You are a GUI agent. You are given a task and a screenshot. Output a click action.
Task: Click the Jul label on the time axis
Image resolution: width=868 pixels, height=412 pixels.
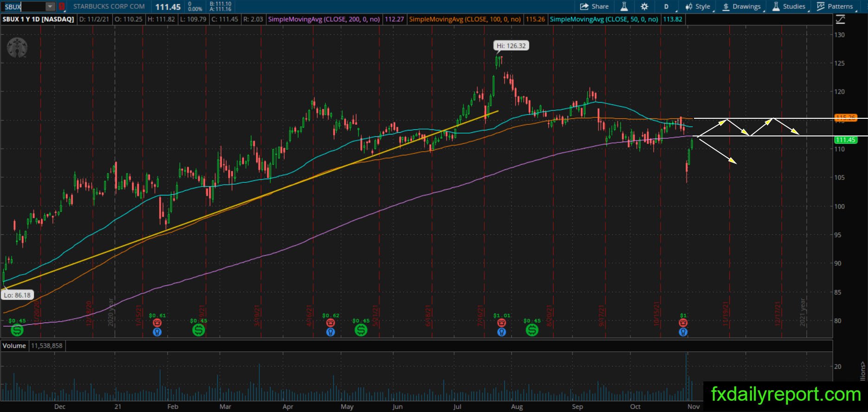[x=457, y=406]
